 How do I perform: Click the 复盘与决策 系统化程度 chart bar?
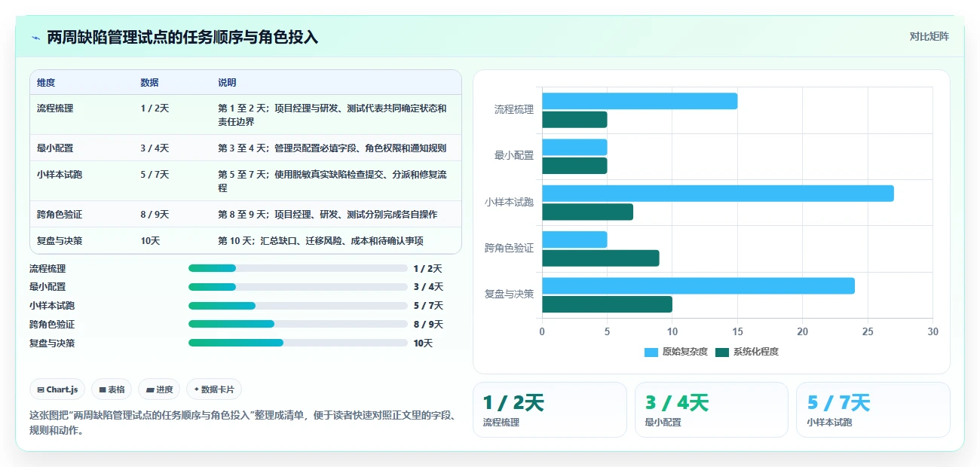click(x=607, y=304)
